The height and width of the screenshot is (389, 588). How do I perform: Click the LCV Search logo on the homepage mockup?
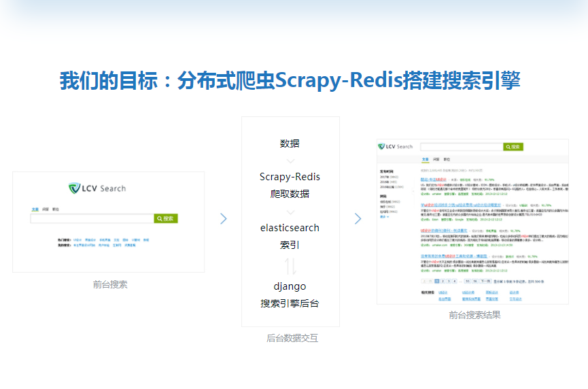97,188
